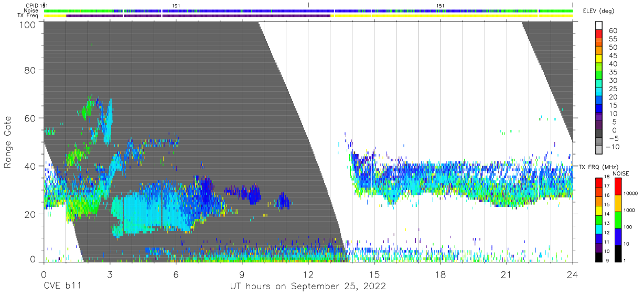Image resolution: width=644 pixels, height=297 pixels.
Task: Select the white top segment of ELEV colorbar
Action: (599, 26)
